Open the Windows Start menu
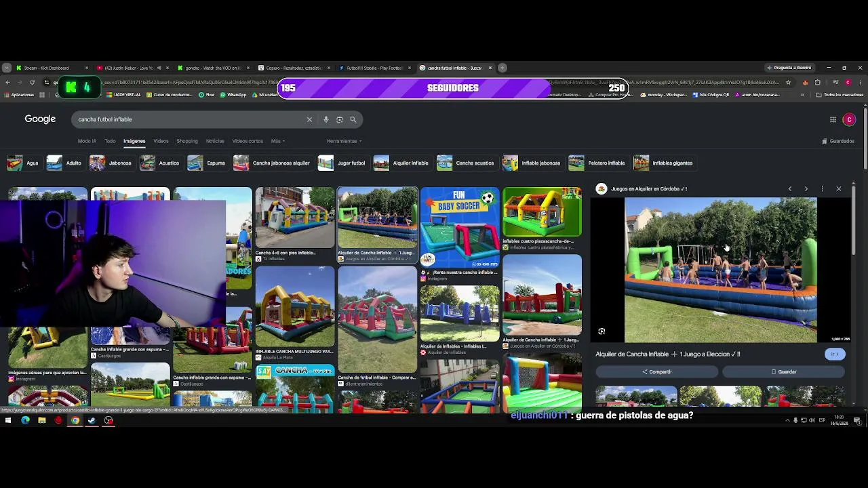 8,420
